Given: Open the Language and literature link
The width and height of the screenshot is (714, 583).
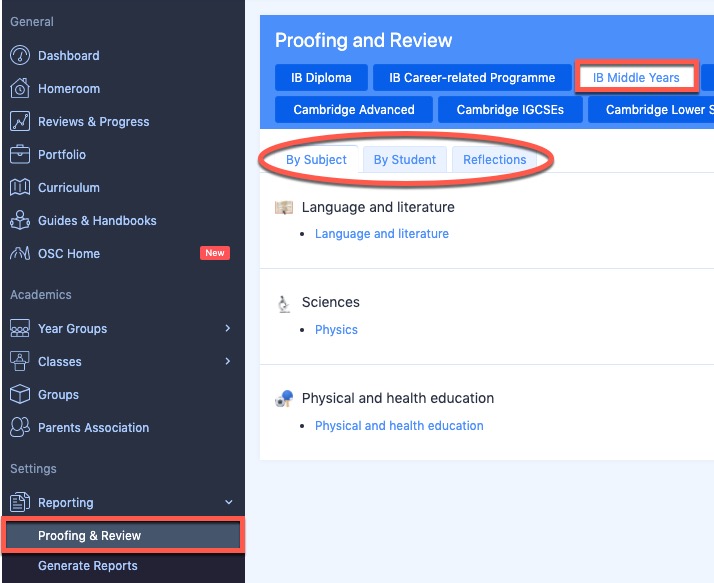Looking at the screenshot, I should (382, 234).
